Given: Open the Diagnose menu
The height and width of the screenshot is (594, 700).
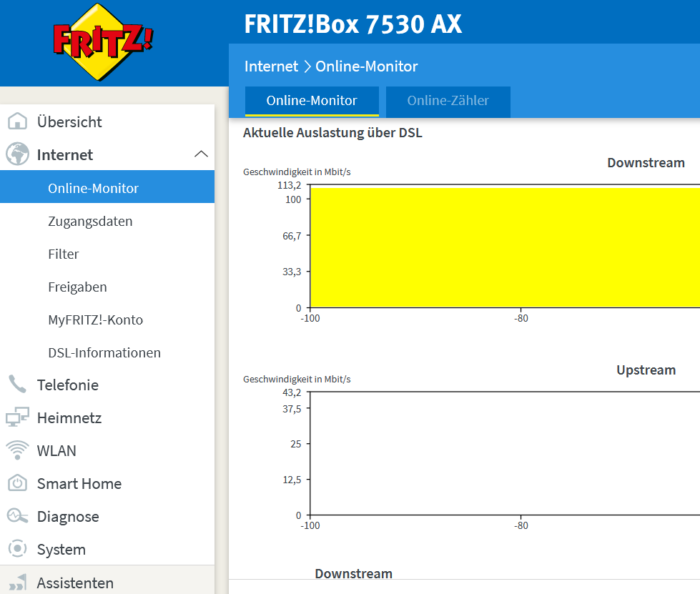Looking at the screenshot, I should coord(107,516).
